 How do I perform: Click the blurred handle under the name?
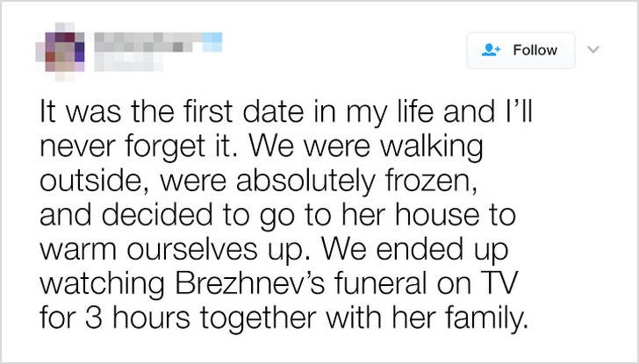click(x=128, y=62)
